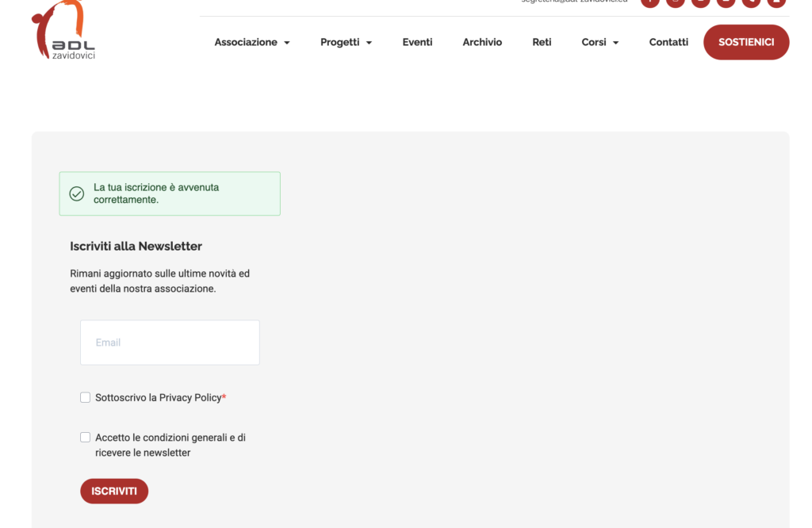Click the segreteria email address link
This screenshot has height=528, width=812.
point(574,2)
